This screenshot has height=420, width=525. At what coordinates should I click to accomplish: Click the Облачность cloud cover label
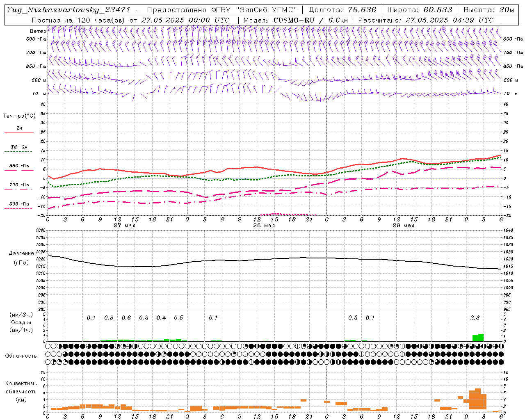point(21,356)
